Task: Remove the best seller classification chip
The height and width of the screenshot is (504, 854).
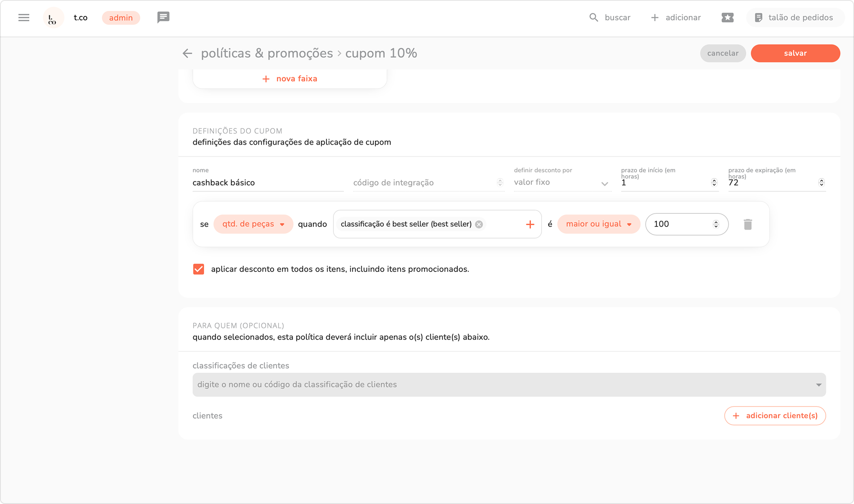Action: coord(479,224)
